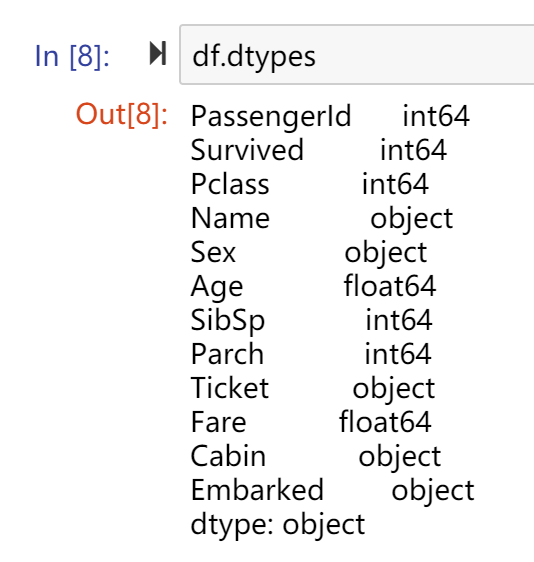Screen dimensions: 534x562
Task: Click object dtype next to Name
Action: click(411, 219)
